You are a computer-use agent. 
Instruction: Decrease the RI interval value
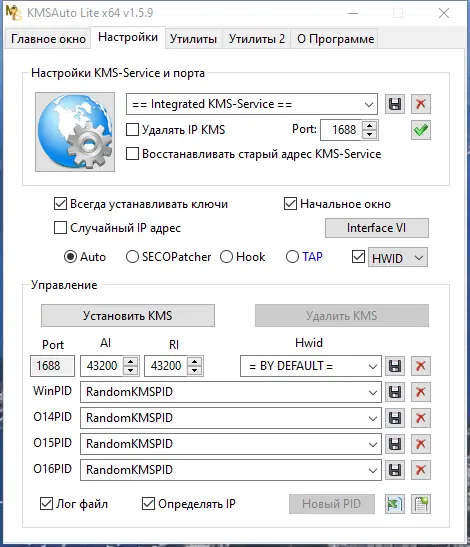195,370
